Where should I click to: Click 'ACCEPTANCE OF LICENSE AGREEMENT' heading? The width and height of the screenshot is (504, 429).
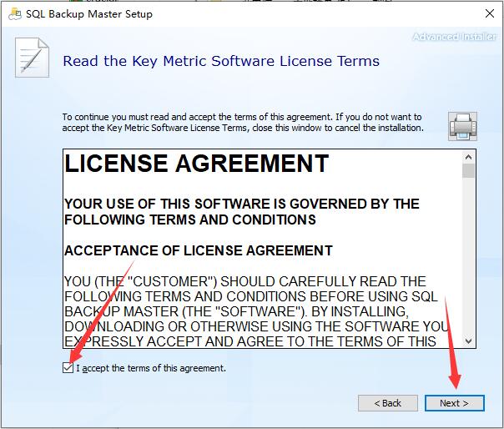click(199, 250)
